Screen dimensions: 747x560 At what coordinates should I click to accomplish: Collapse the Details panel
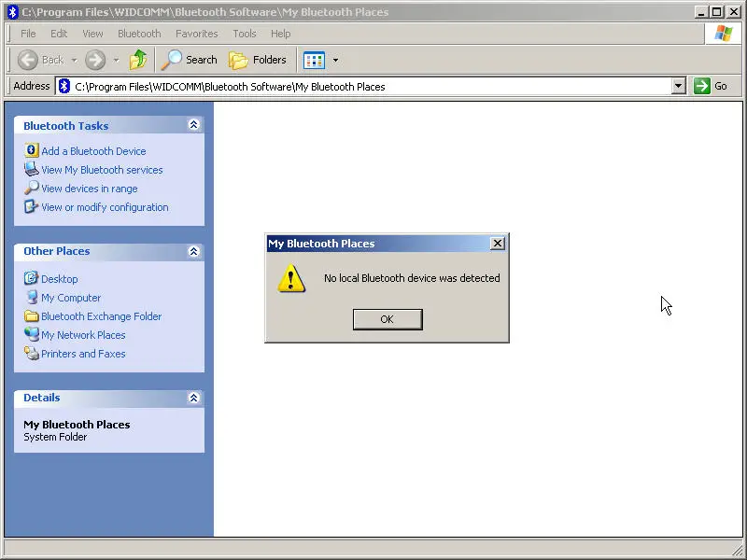point(193,398)
